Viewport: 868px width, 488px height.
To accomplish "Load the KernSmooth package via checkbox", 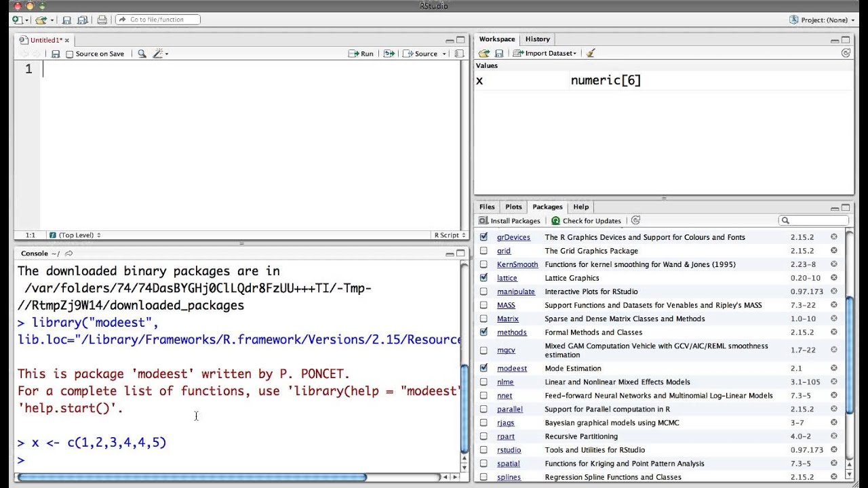I will (484, 264).
